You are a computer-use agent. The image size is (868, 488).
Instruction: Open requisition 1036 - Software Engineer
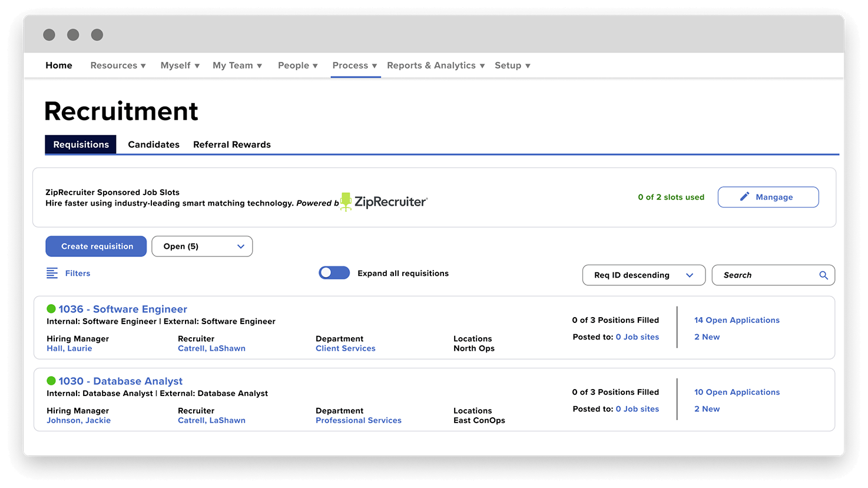(x=122, y=309)
